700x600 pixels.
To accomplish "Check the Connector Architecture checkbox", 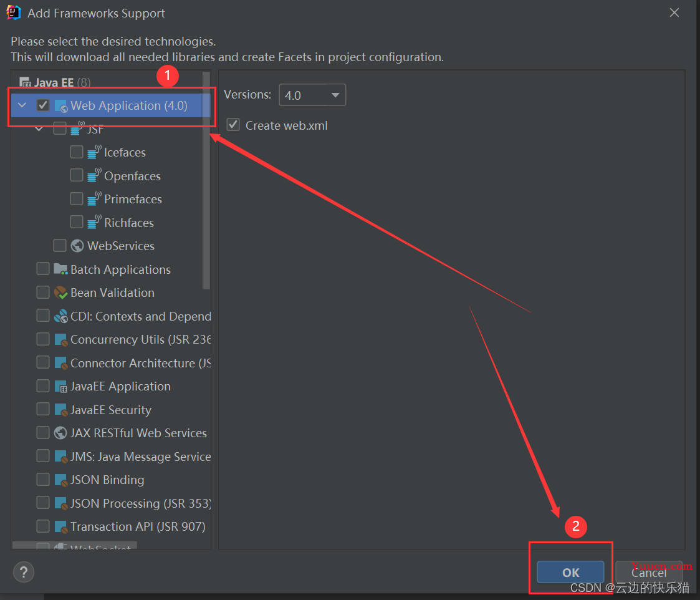I will point(43,362).
